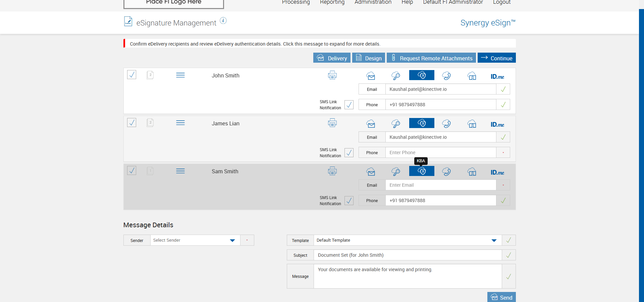Toggle the KBA shield icon for John Smith
The width and height of the screenshot is (644, 302).
[x=422, y=75]
